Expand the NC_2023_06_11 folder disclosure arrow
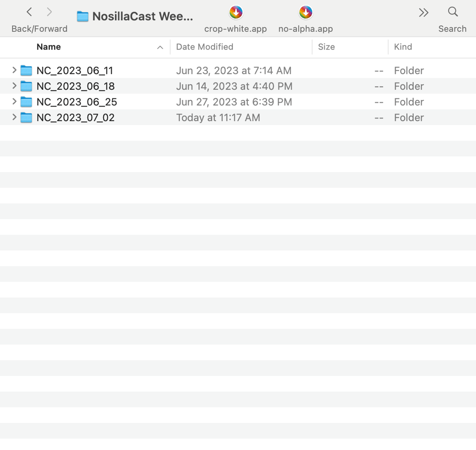 tap(14, 70)
